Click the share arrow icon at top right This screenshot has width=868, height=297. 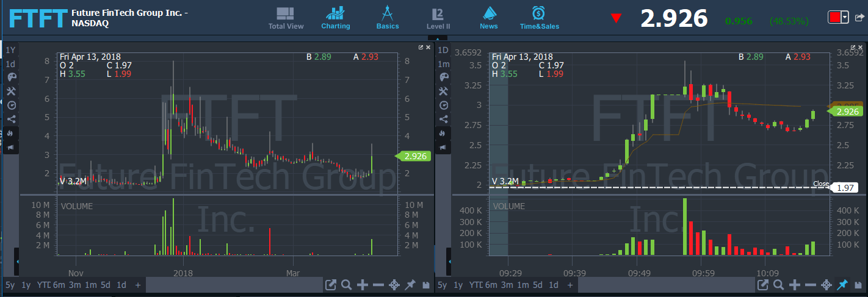pyautogui.click(x=859, y=18)
